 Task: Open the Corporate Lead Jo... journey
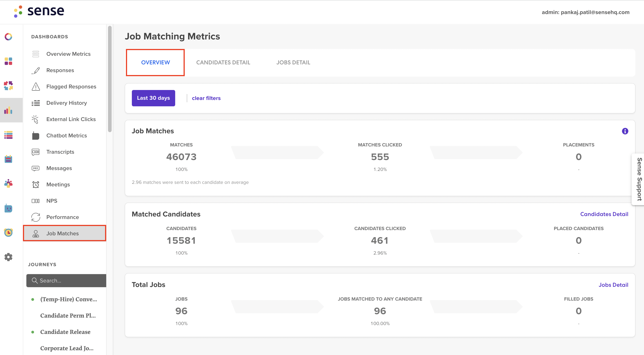tap(67, 348)
